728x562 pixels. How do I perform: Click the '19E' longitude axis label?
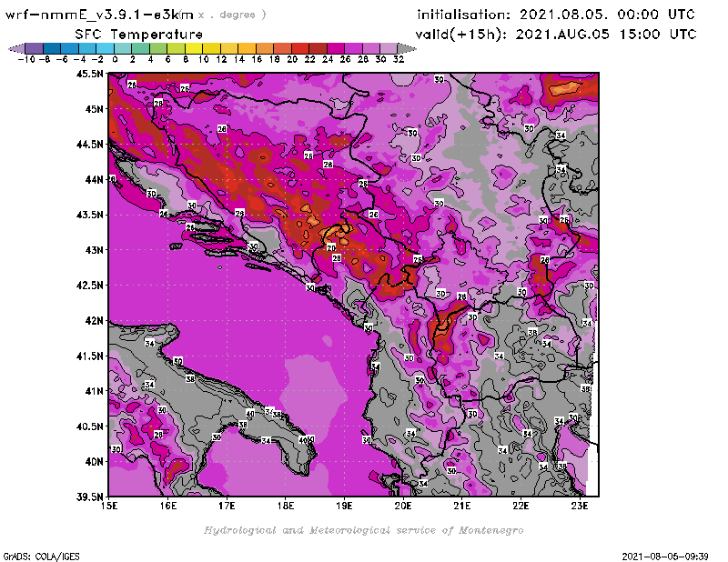(x=344, y=506)
